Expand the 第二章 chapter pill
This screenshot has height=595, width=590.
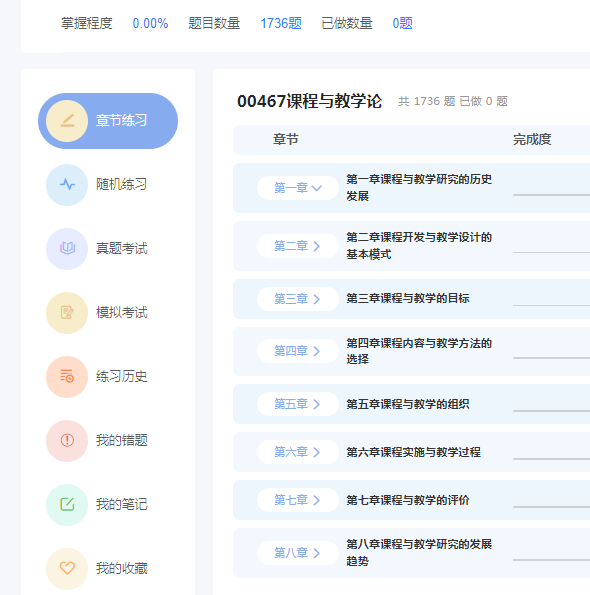pyautogui.click(x=298, y=246)
